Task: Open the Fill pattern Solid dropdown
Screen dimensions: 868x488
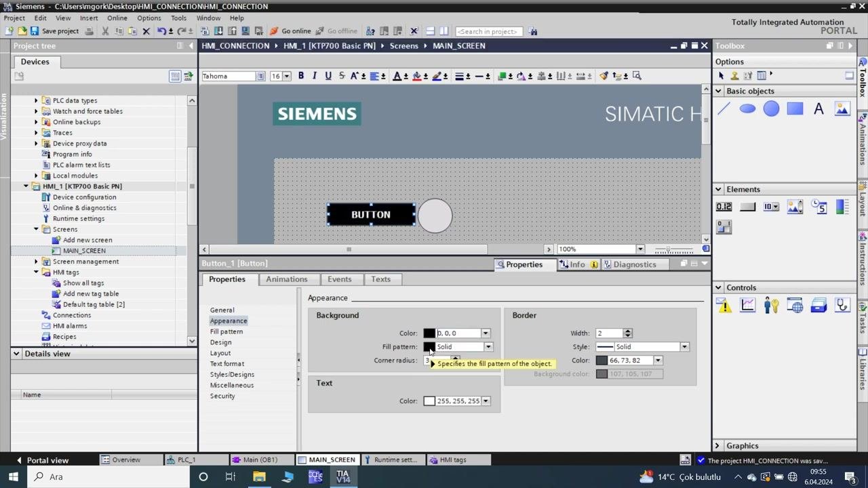Action: pyautogui.click(x=488, y=346)
